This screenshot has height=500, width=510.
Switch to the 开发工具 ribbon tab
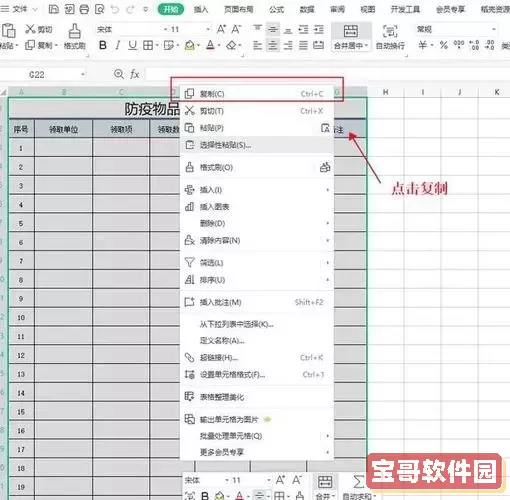pyautogui.click(x=405, y=9)
